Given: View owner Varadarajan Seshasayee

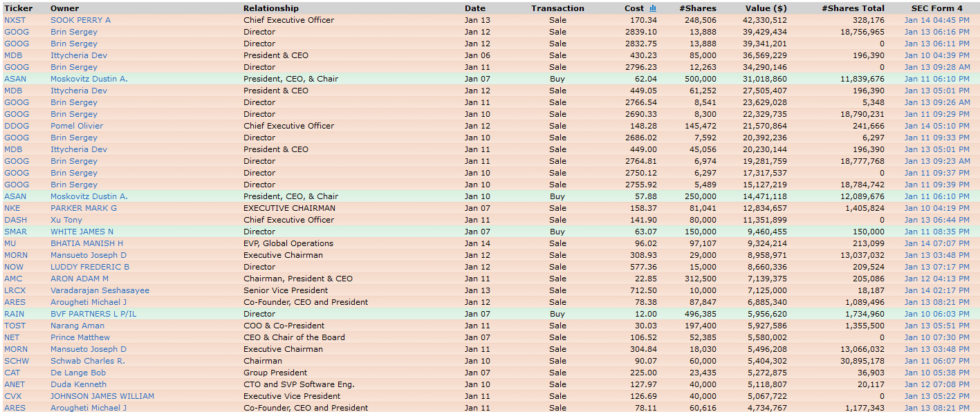Looking at the screenshot, I should pos(100,290).
